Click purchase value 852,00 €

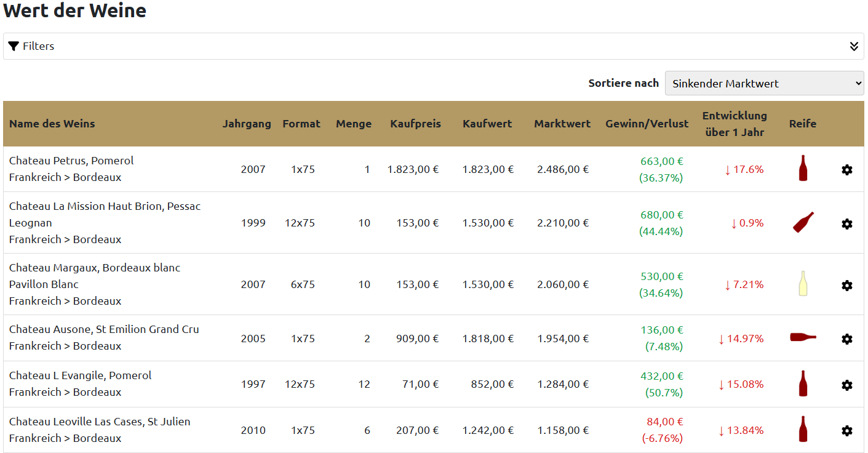[x=493, y=384]
